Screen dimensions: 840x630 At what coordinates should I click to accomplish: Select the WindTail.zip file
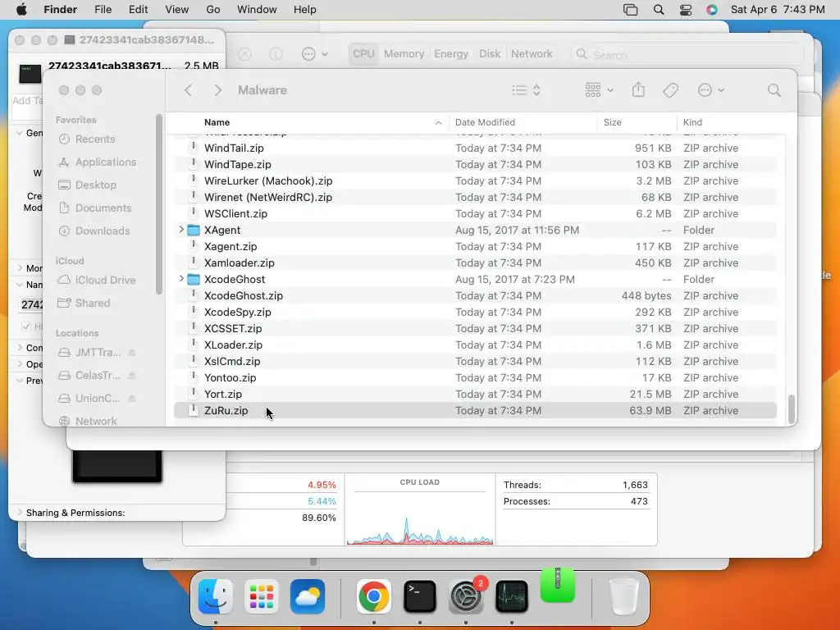475,148
